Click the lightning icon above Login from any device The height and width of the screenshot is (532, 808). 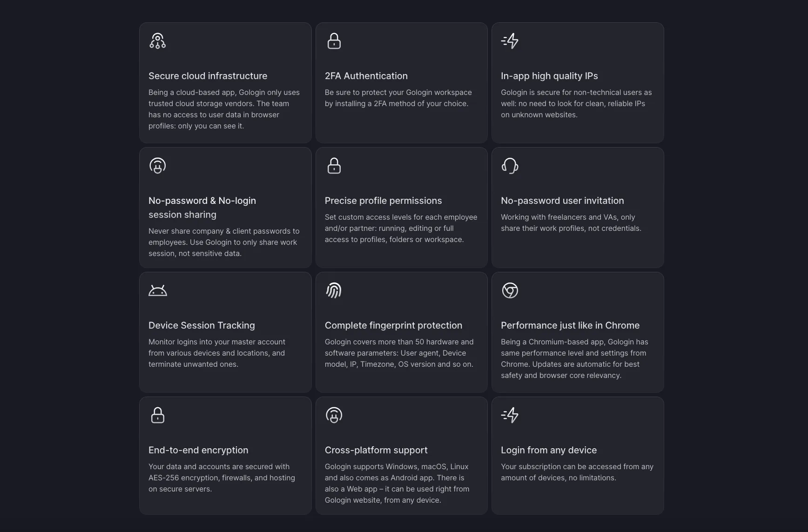click(510, 415)
